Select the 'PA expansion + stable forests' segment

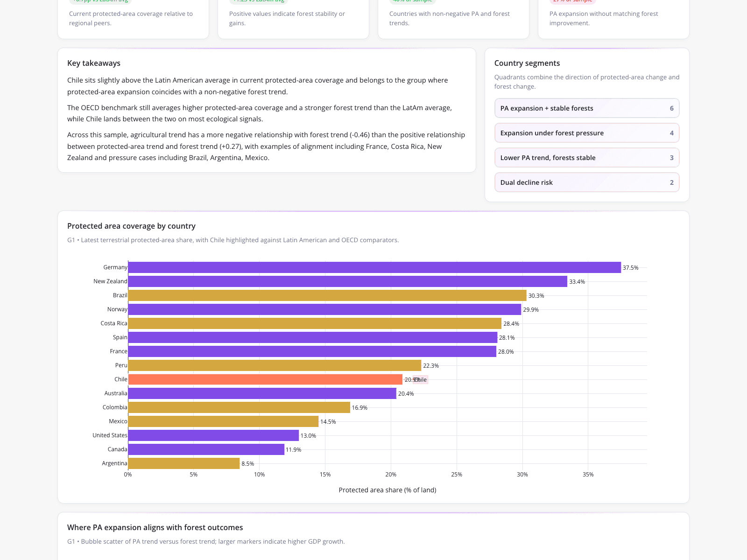click(587, 108)
